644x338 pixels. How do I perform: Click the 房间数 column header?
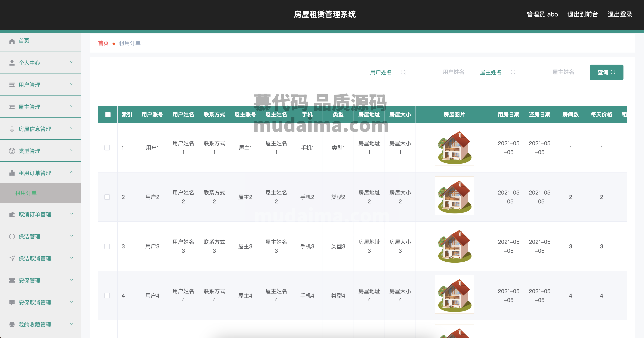point(570,115)
